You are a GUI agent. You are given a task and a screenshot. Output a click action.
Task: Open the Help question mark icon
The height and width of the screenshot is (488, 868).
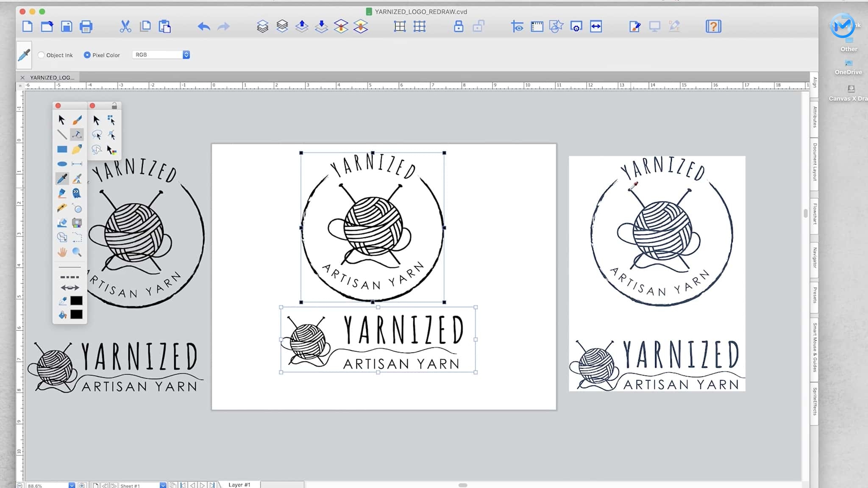click(x=713, y=27)
